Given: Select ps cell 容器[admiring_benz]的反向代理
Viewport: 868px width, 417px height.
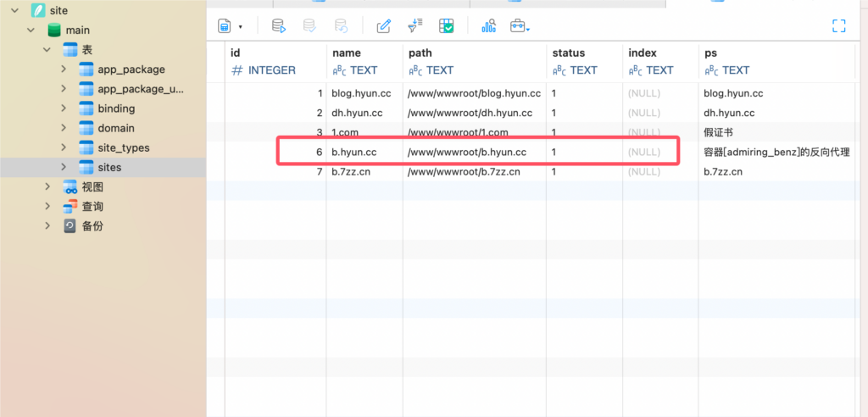Looking at the screenshot, I should pos(777,152).
